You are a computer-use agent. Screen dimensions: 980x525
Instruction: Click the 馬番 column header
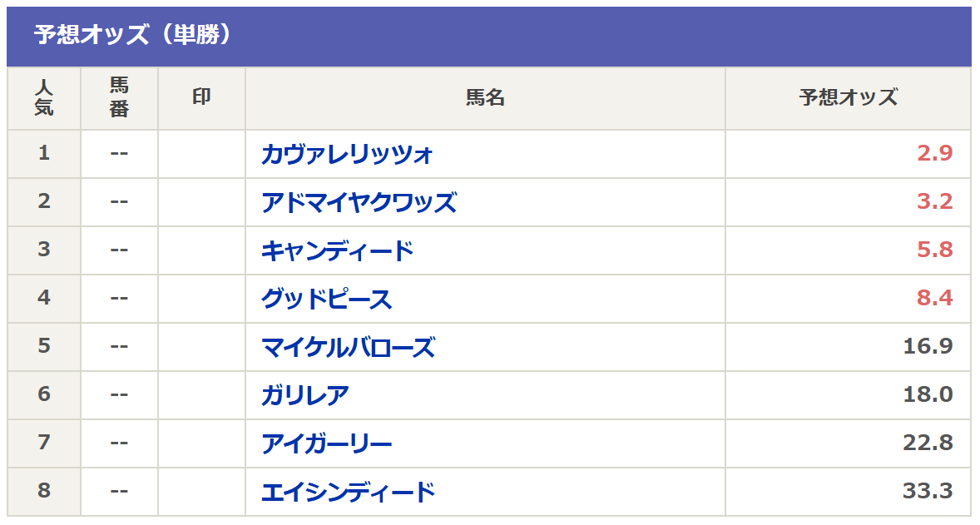[x=119, y=97]
